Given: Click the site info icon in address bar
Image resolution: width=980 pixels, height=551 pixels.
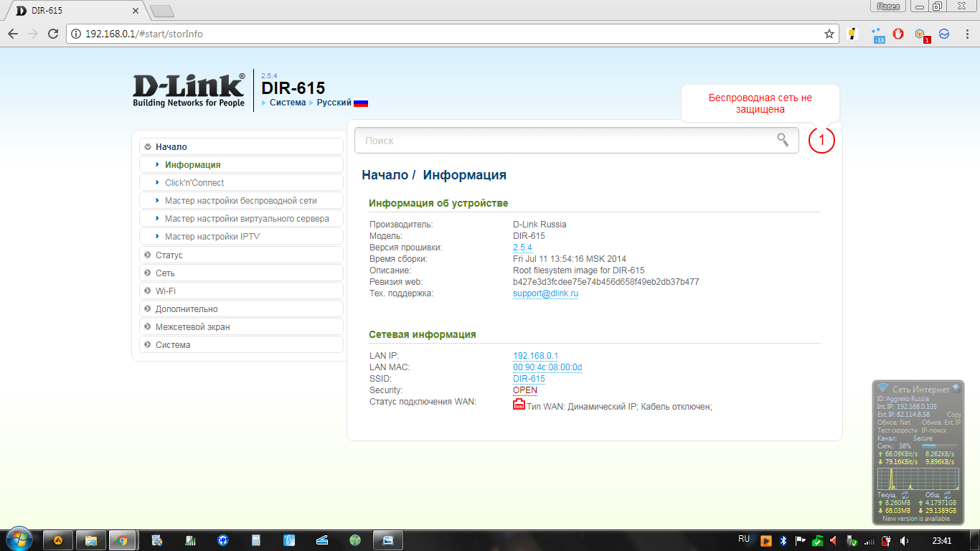Looking at the screenshot, I should point(76,34).
